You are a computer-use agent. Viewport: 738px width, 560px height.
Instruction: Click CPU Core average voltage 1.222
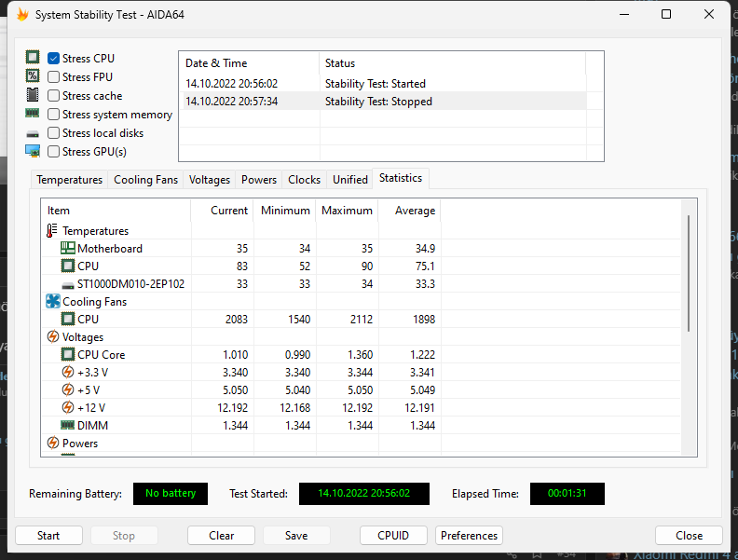(x=423, y=355)
